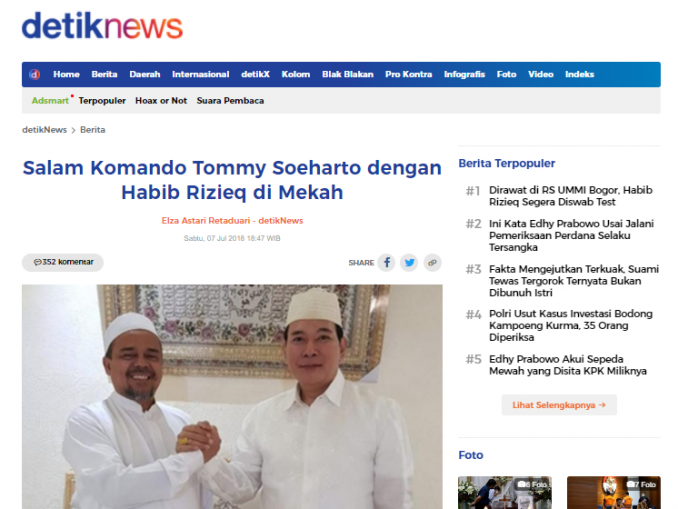Click Berita breadcrumb link

point(93,130)
